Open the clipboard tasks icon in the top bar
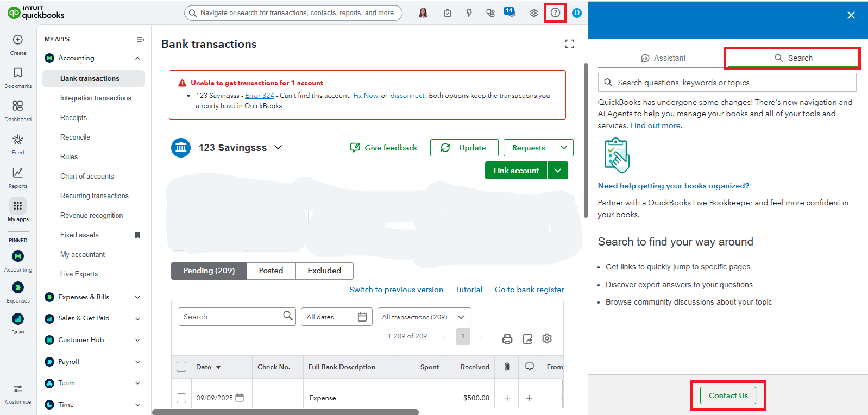This screenshot has width=868, height=415. (x=448, y=13)
